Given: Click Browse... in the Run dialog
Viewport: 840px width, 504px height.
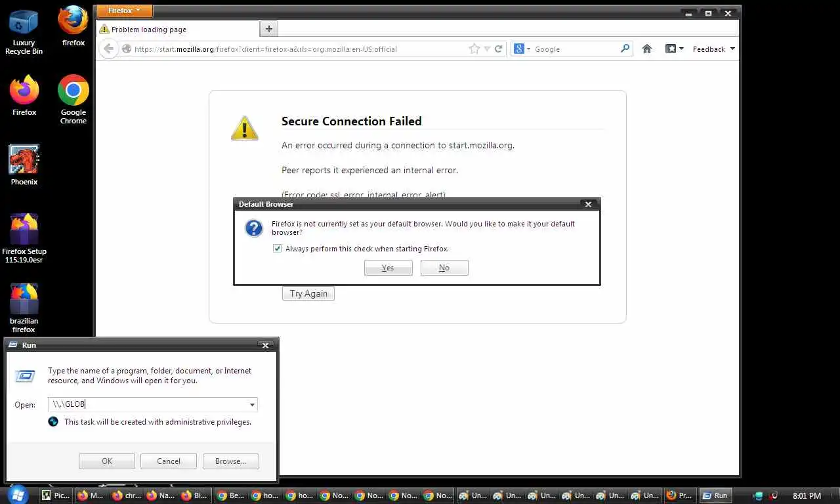Looking at the screenshot, I should click(230, 461).
